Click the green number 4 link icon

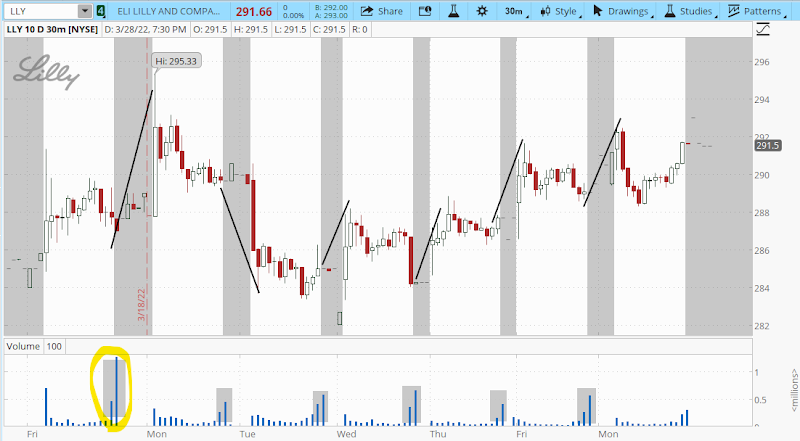pos(101,11)
